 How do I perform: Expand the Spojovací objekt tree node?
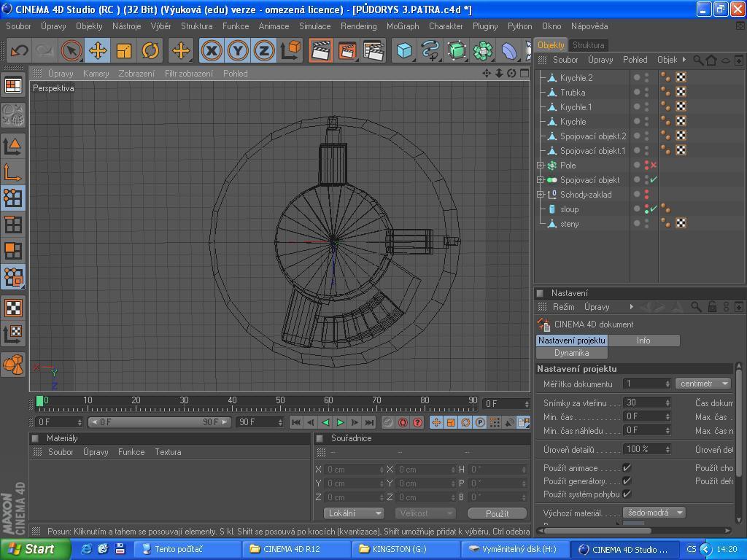coord(541,180)
